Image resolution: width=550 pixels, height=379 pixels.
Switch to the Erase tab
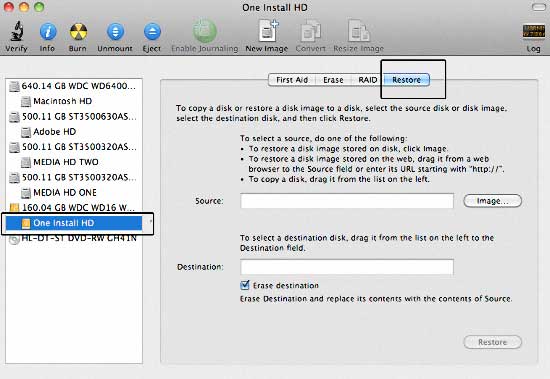(x=333, y=80)
